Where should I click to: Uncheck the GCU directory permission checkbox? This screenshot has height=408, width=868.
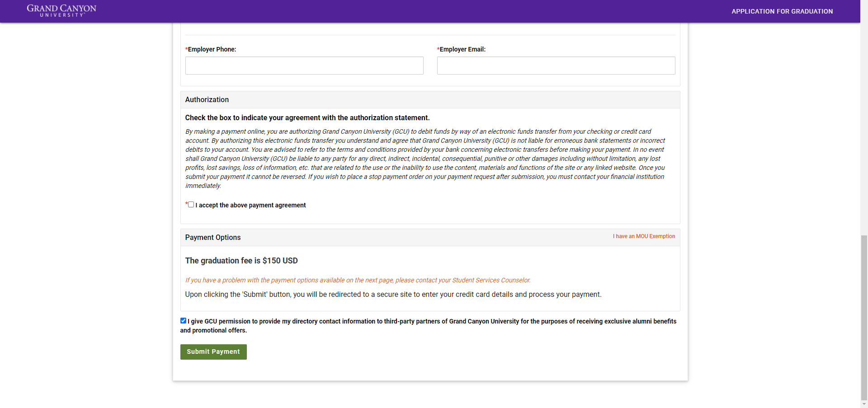(183, 321)
